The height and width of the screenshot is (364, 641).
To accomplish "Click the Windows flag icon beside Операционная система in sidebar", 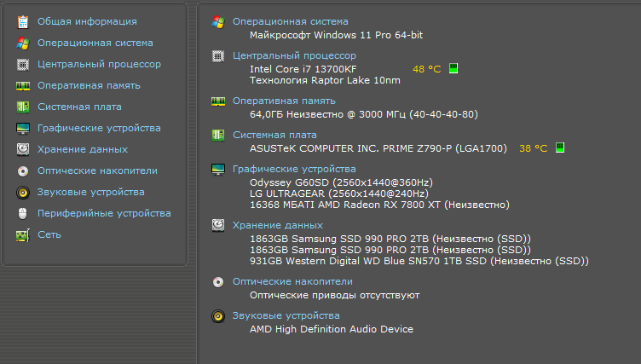I will 23,43.
